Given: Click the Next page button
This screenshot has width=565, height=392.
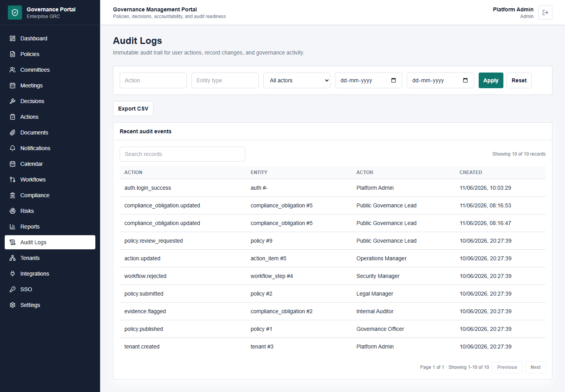Looking at the screenshot, I should click(x=536, y=367).
